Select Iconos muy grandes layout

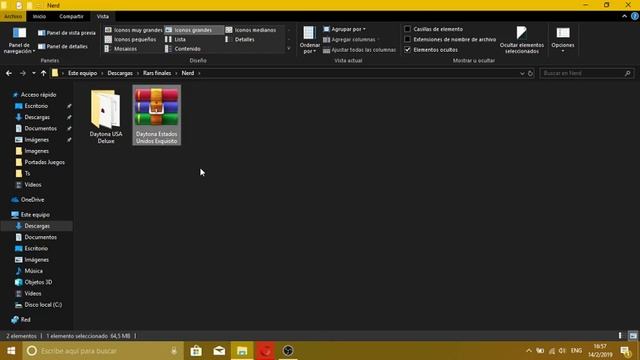(133, 30)
